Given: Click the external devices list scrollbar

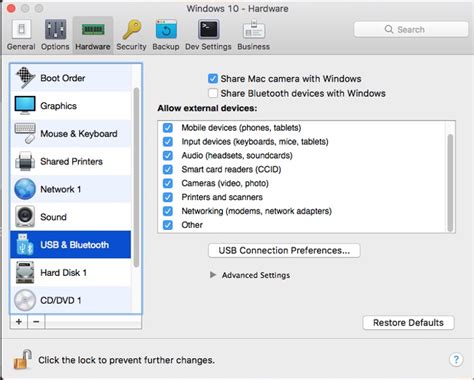Looking at the screenshot, I should (450, 183).
